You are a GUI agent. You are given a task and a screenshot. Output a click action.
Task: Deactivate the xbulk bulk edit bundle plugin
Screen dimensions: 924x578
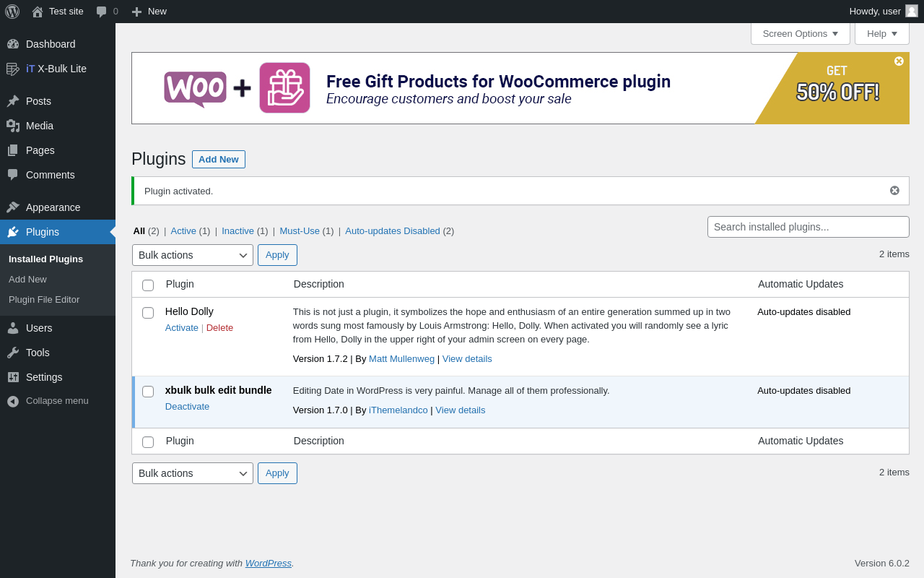187,406
